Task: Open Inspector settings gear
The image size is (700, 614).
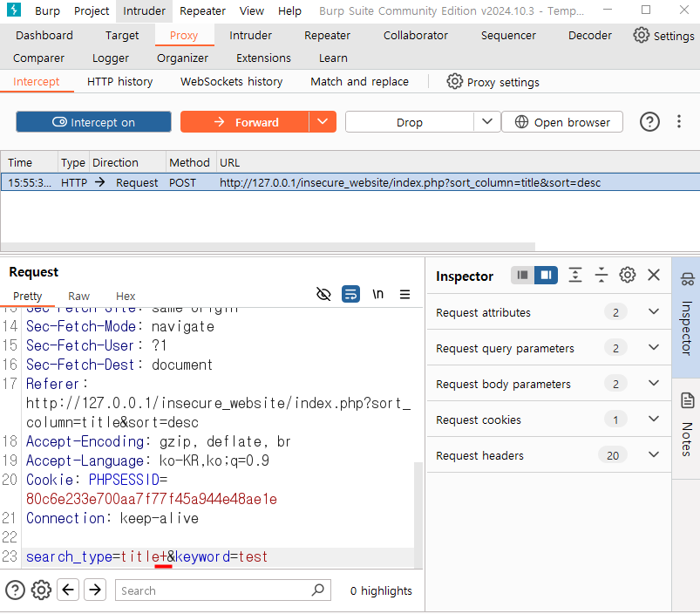Action: pos(628,275)
